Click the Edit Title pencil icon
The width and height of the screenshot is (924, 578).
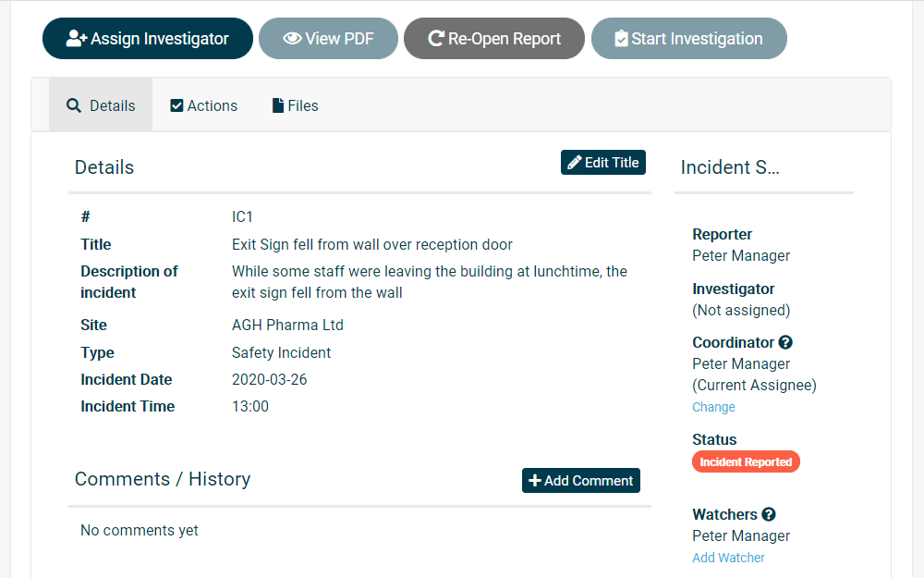point(574,163)
